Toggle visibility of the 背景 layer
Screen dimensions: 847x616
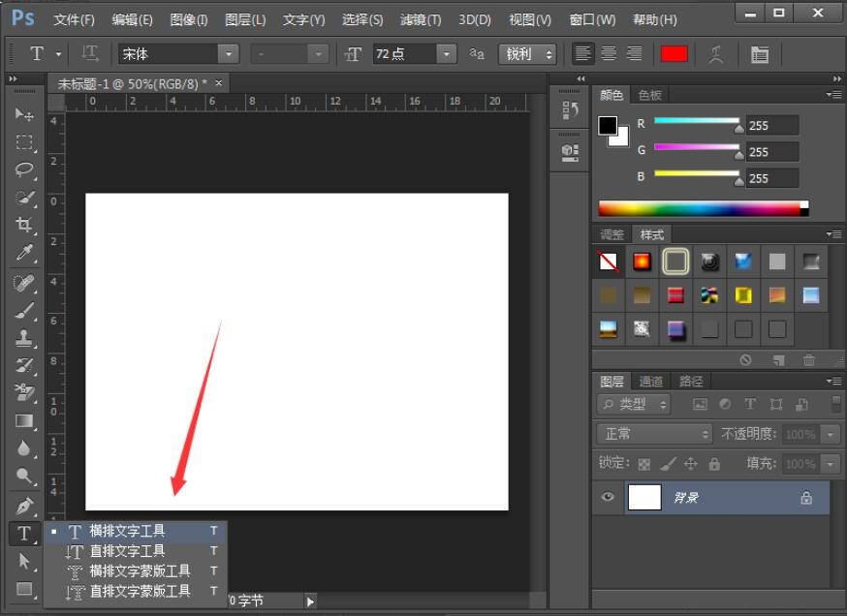(x=608, y=497)
